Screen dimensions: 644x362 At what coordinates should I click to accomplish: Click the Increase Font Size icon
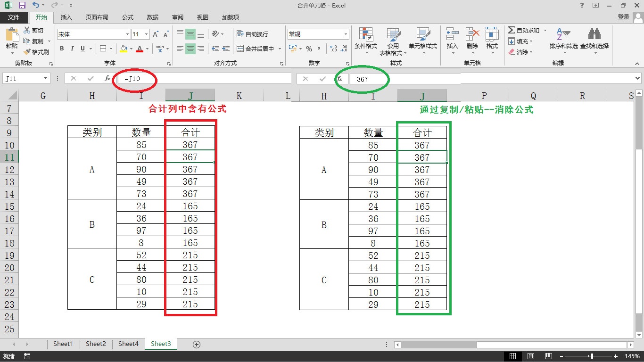pyautogui.click(x=156, y=34)
